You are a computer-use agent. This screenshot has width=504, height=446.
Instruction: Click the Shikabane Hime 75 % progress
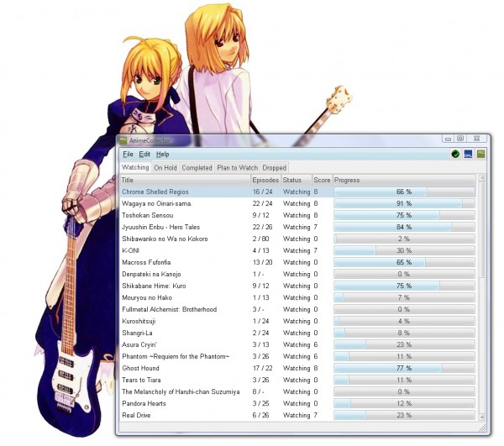click(x=404, y=286)
